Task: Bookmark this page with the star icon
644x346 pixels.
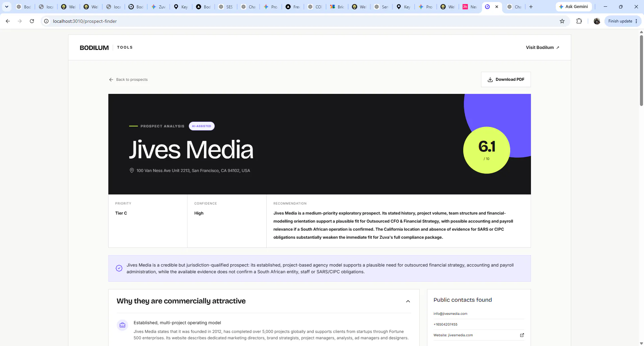Action: [562, 21]
